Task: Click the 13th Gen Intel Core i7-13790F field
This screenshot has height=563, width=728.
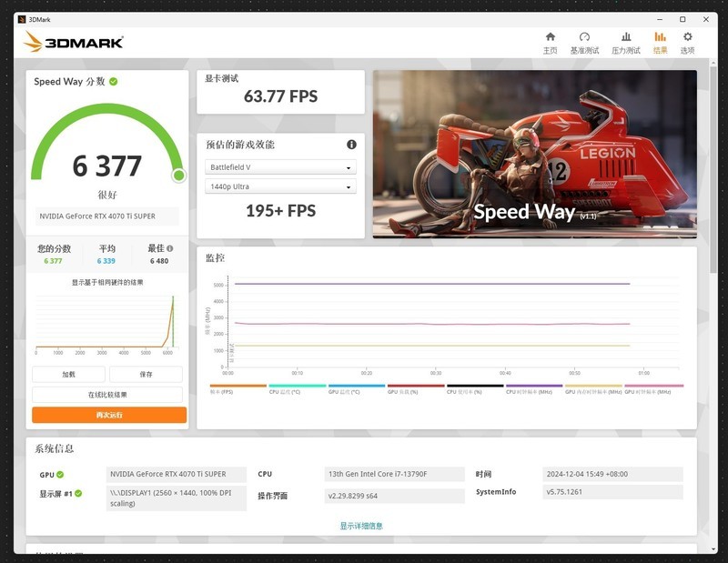Action: tap(394, 474)
